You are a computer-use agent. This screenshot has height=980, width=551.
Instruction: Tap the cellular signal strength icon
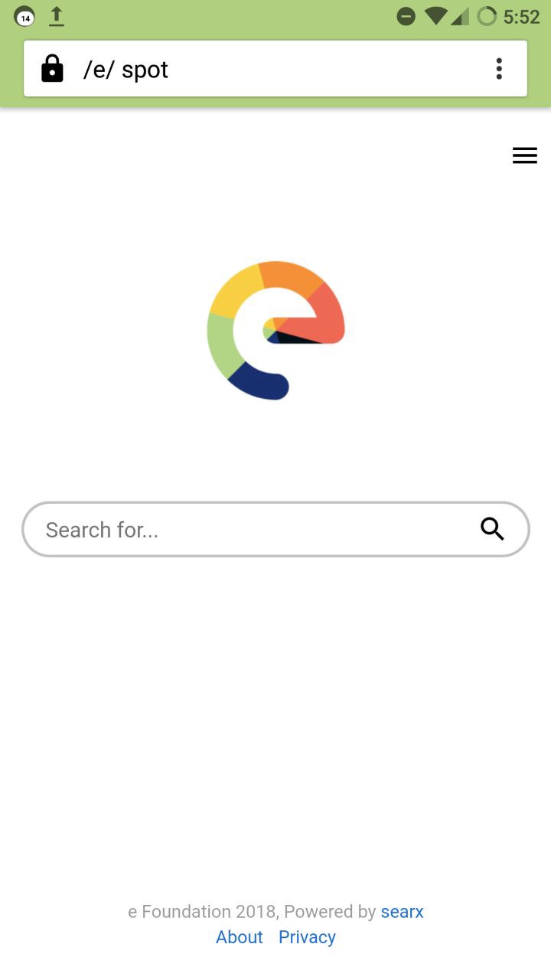click(x=460, y=16)
